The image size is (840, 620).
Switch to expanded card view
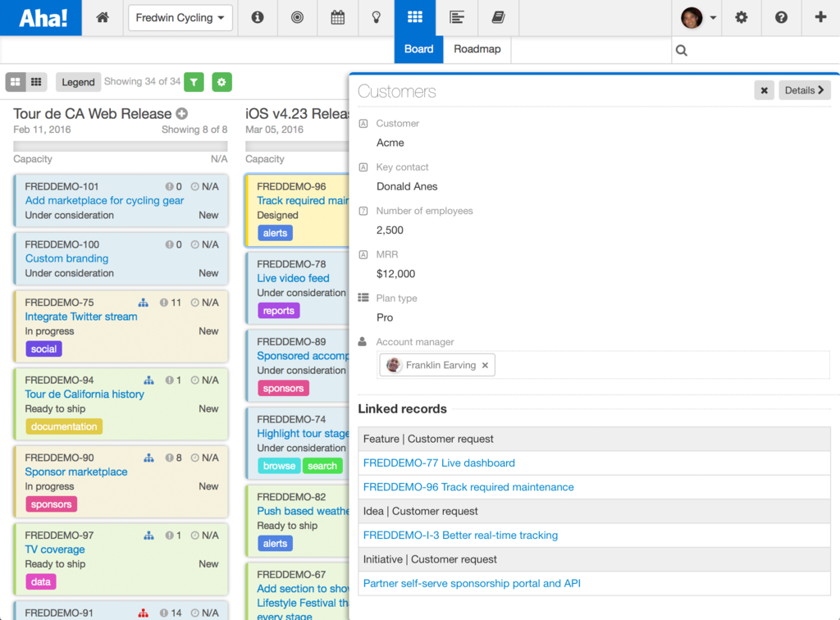[x=16, y=82]
